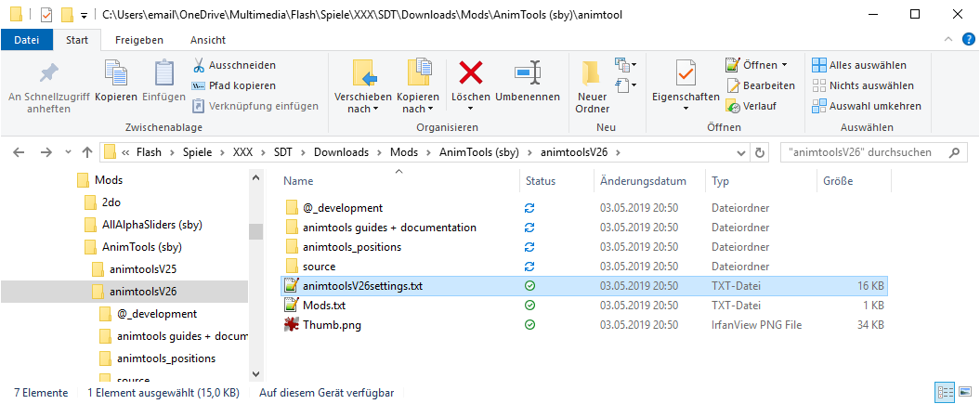
Task: Click the Löschen red X icon
Action: 471,73
